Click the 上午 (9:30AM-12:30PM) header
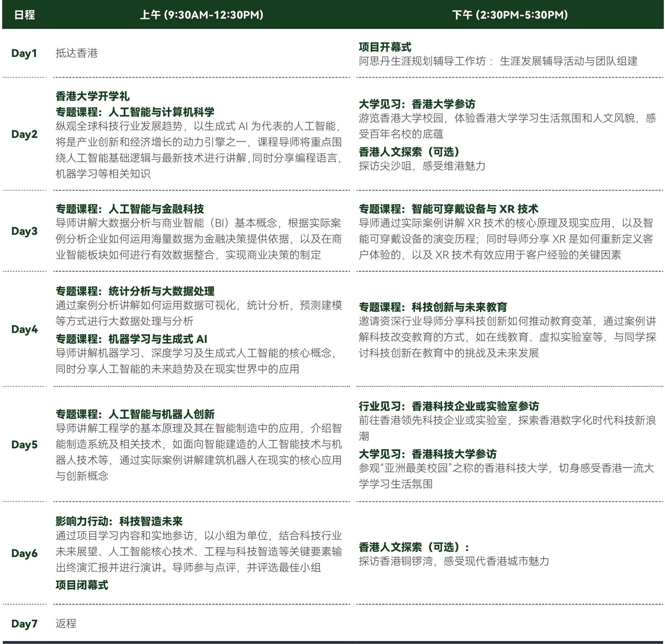 coord(201,15)
